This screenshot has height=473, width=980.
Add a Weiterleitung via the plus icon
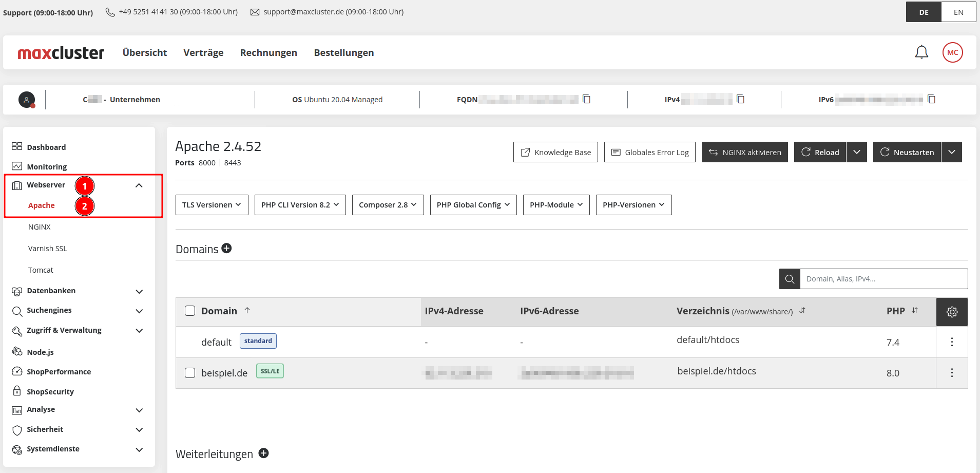[264, 453]
